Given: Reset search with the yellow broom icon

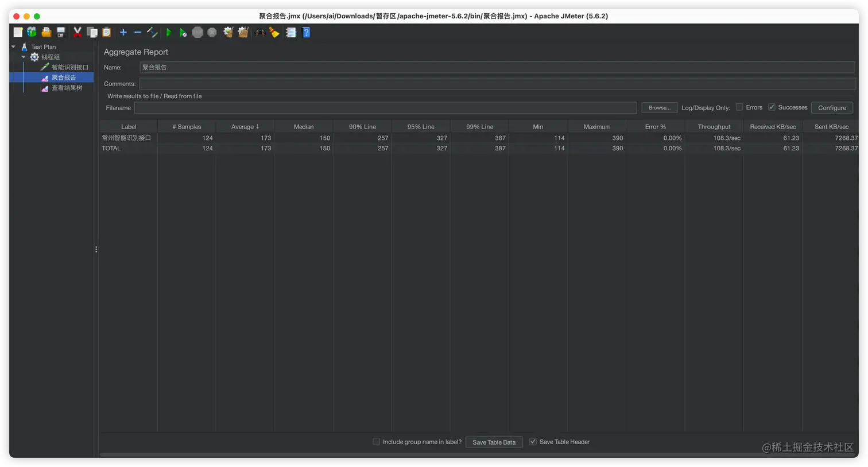Looking at the screenshot, I should coord(274,33).
